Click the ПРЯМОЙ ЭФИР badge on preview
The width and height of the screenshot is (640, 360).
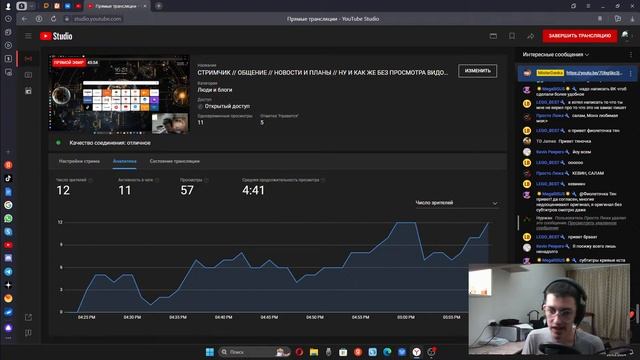69,62
